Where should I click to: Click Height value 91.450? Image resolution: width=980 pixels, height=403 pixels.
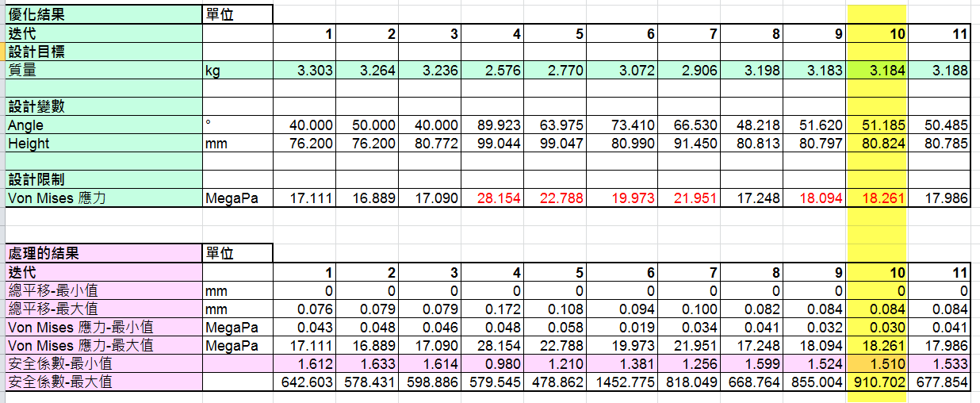(x=689, y=143)
